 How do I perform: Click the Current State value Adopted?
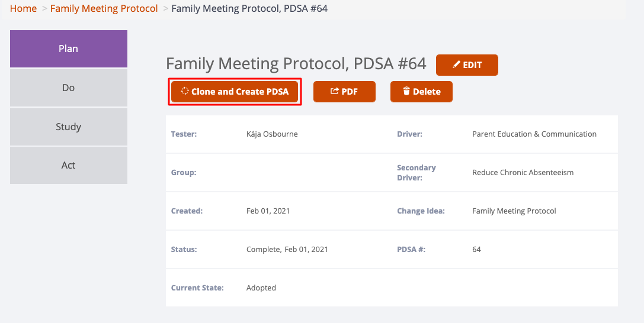(x=261, y=288)
